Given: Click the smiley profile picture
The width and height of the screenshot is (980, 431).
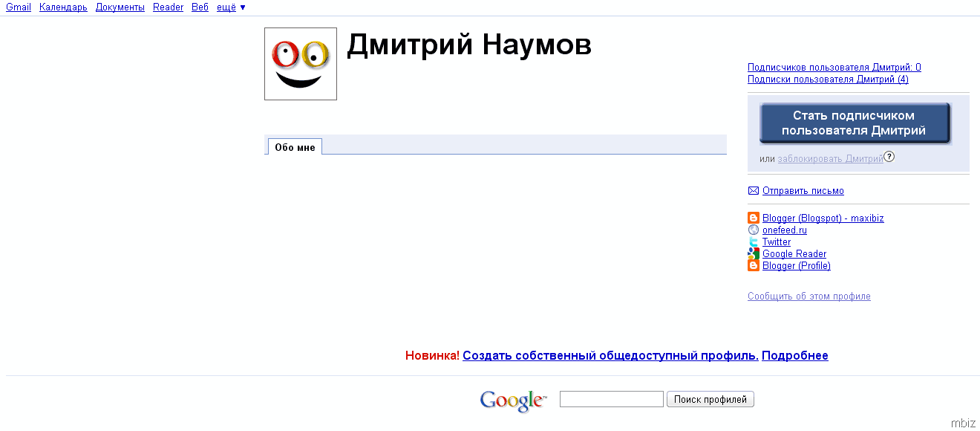Looking at the screenshot, I should [301, 64].
